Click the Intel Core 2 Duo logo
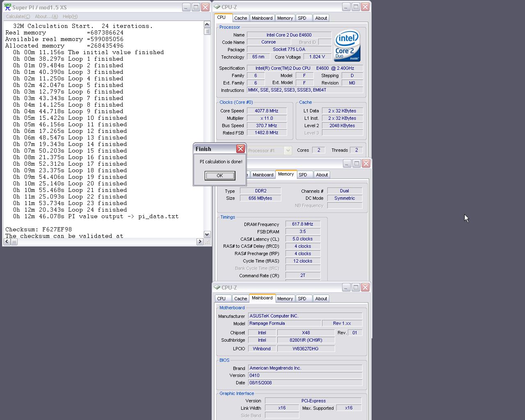Image resolution: width=525 pixels, height=420 pixels. [347, 46]
